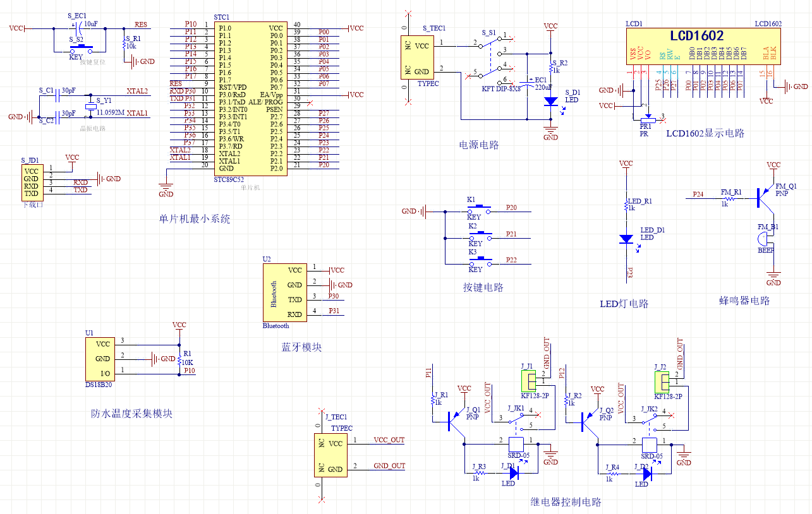Click the LED_D1 diode symbol
This screenshot has height=514, width=812.
click(x=626, y=239)
